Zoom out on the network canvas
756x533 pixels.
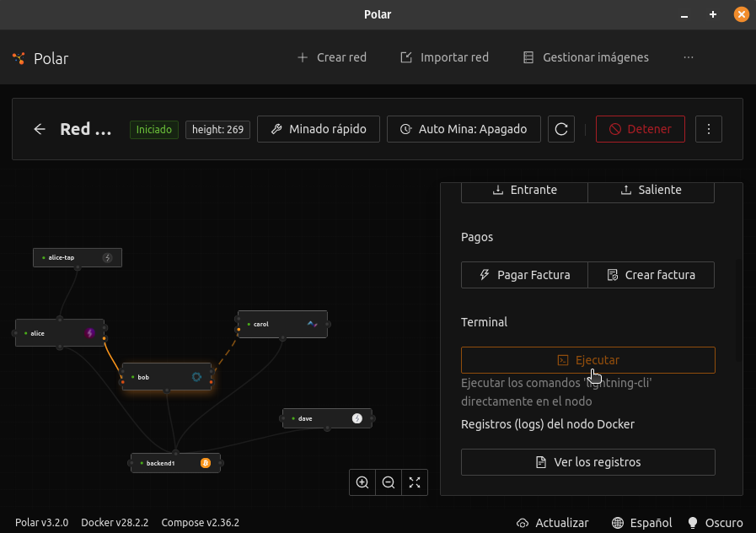pos(389,482)
